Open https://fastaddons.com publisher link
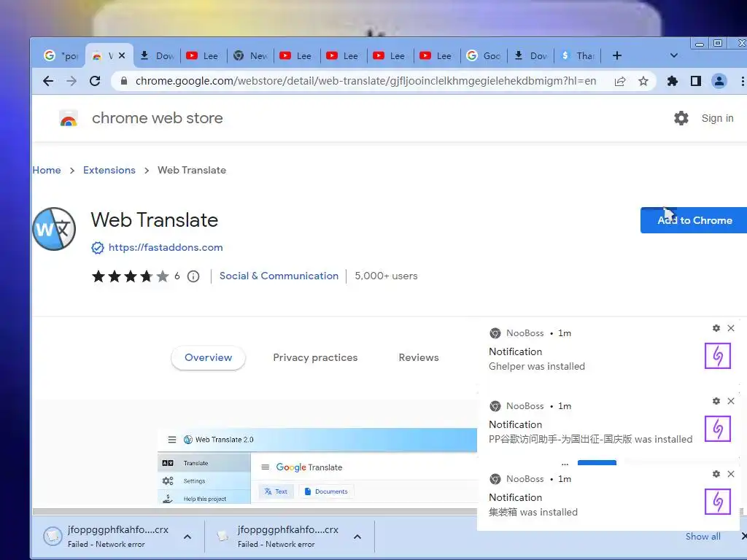Viewport: 747px width, 560px height. tap(166, 248)
